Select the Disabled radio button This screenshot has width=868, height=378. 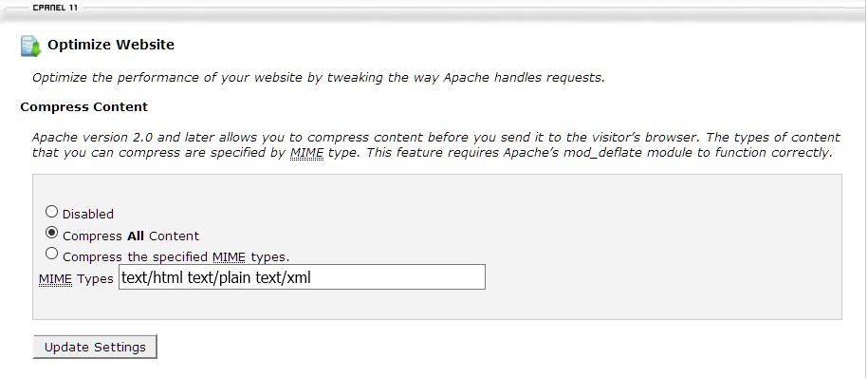pos(51,211)
